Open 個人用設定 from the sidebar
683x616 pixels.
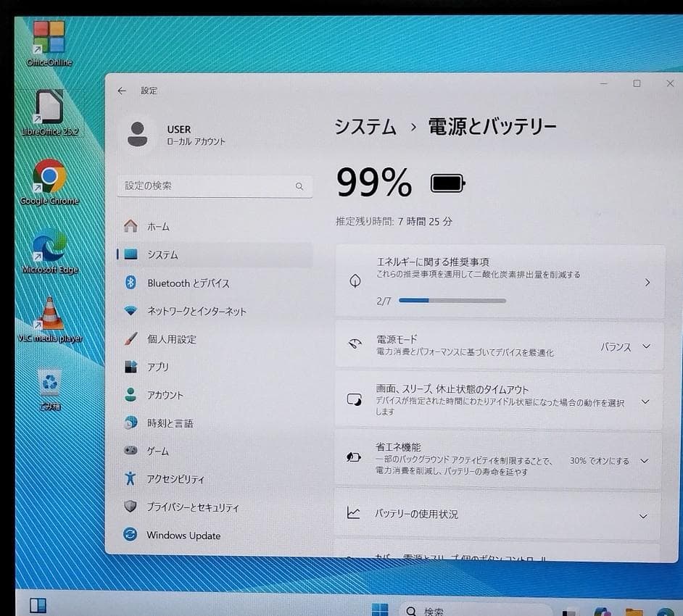coord(174,338)
